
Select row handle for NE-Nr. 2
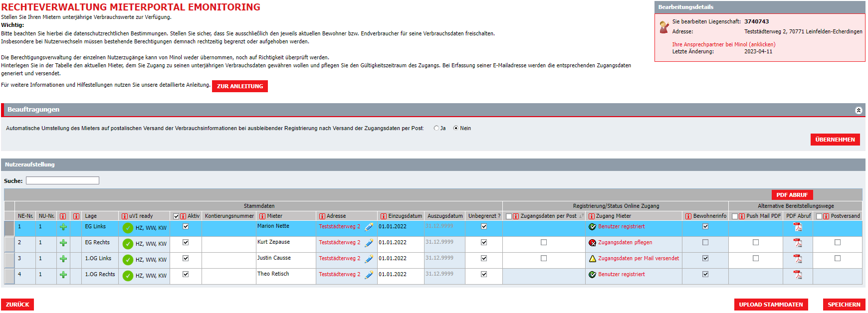(9, 244)
